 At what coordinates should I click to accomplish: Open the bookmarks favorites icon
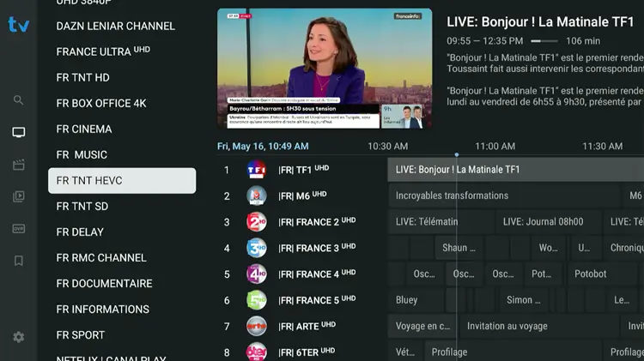(x=19, y=261)
